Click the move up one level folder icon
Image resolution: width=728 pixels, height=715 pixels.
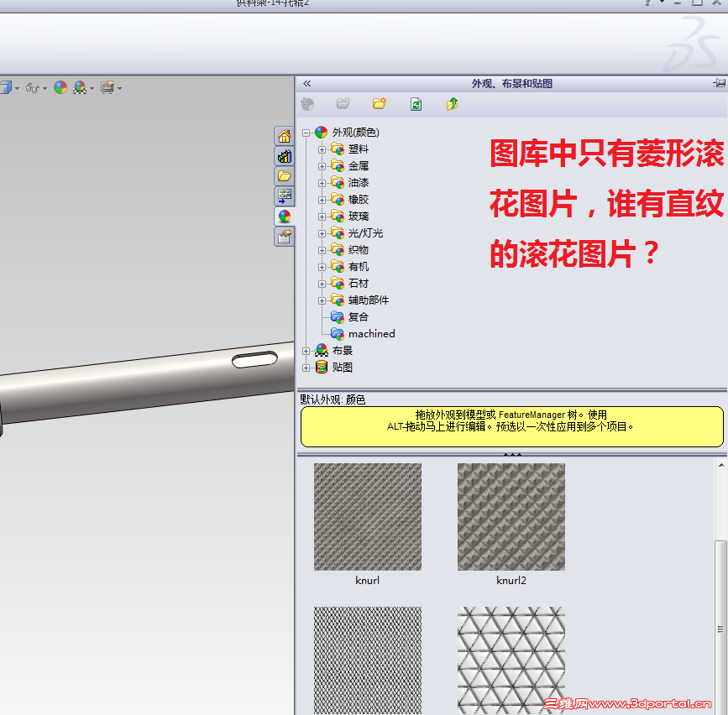point(451,104)
